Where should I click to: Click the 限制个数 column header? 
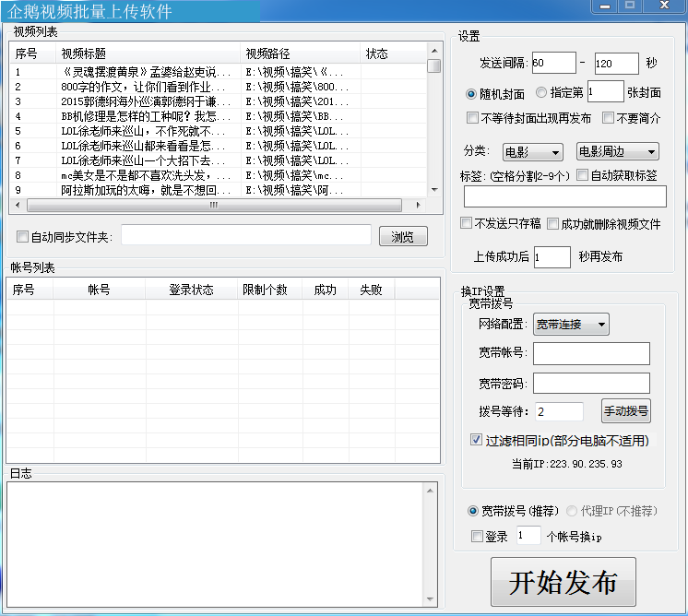point(269,290)
